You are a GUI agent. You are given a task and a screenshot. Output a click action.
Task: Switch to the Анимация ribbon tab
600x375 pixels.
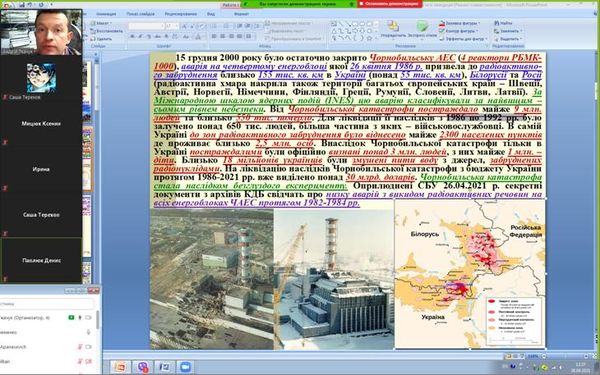pos(106,14)
